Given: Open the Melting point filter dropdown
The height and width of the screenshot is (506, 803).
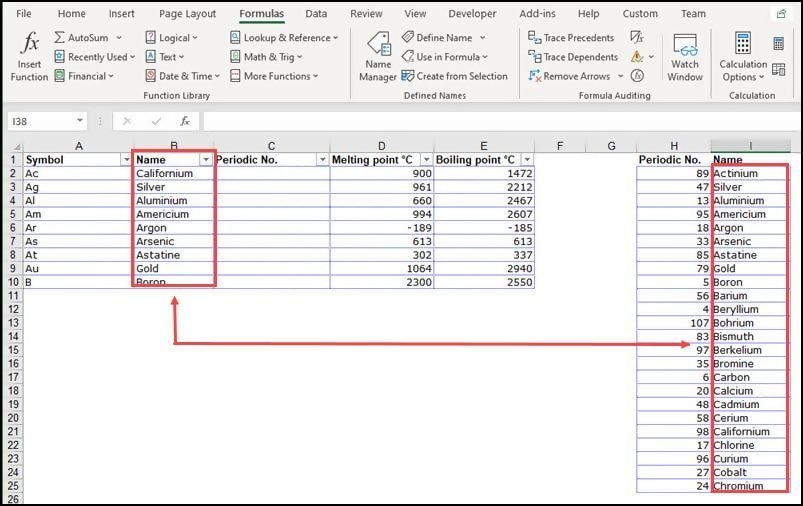Looking at the screenshot, I should point(426,160).
